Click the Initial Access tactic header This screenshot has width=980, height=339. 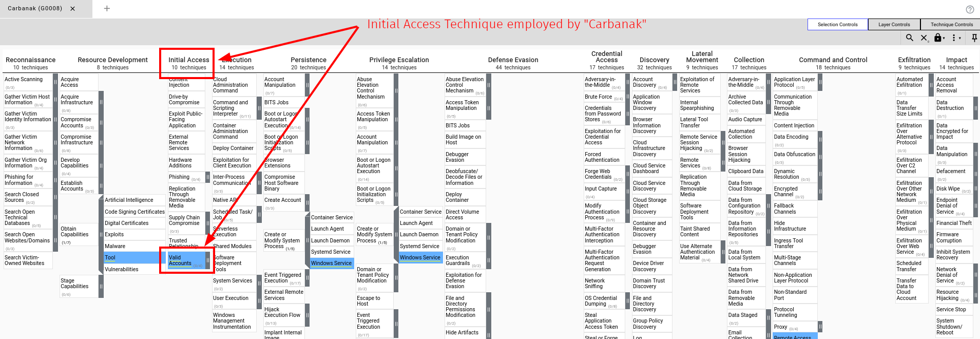(x=188, y=60)
